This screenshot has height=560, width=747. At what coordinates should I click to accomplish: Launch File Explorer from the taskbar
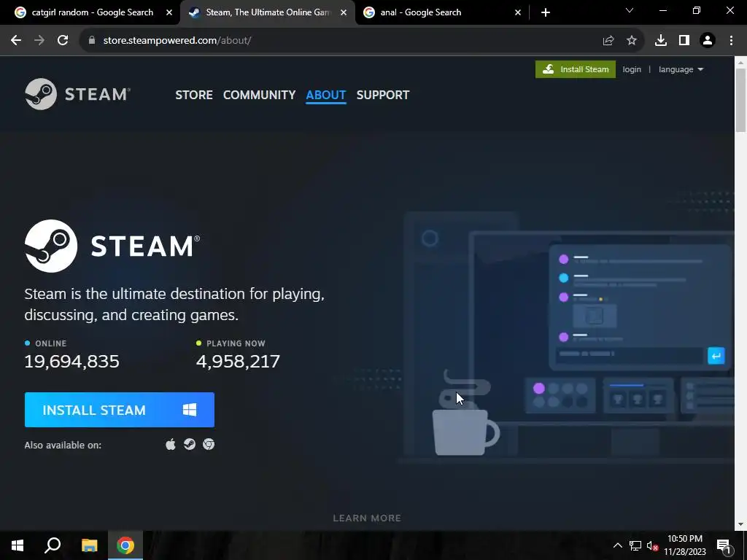click(89, 545)
